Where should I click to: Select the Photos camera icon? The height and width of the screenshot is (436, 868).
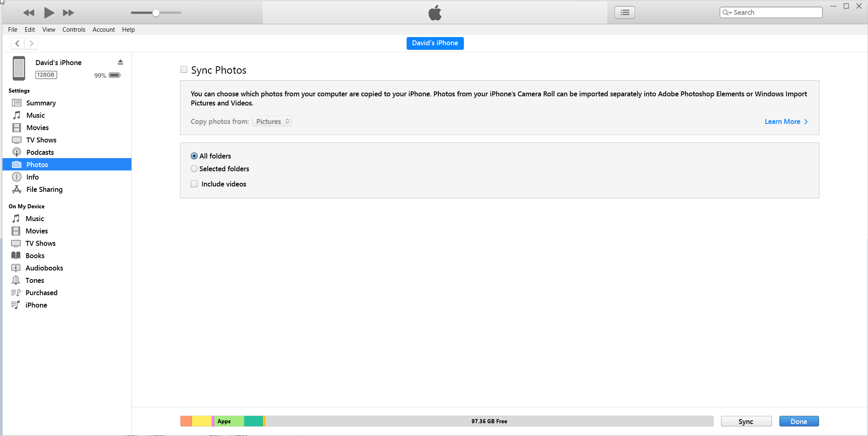(16, 165)
